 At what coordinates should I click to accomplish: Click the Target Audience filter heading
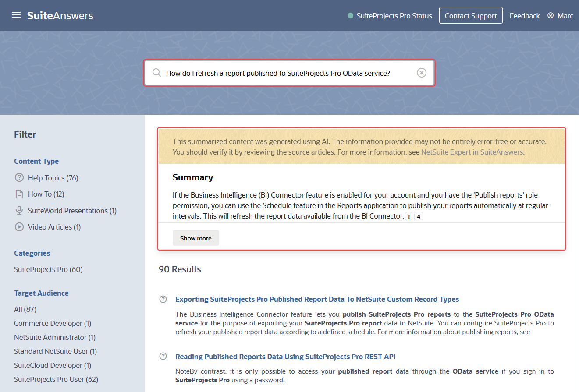[x=41, y=293]
